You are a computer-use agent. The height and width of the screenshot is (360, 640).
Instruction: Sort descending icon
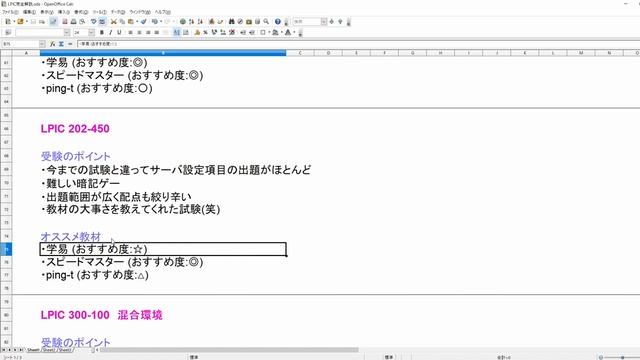coord(200,22)
